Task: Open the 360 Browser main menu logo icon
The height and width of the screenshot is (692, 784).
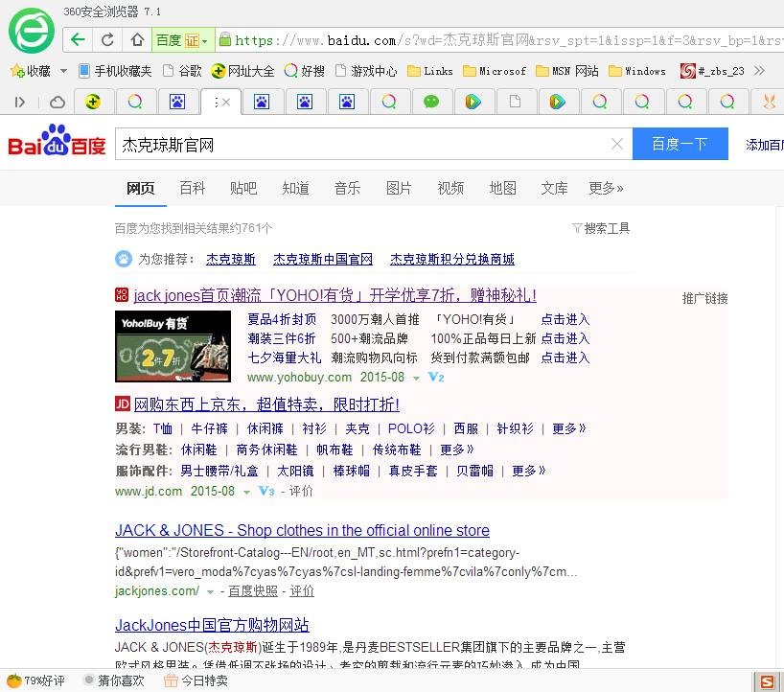Action: pos(30,30)
